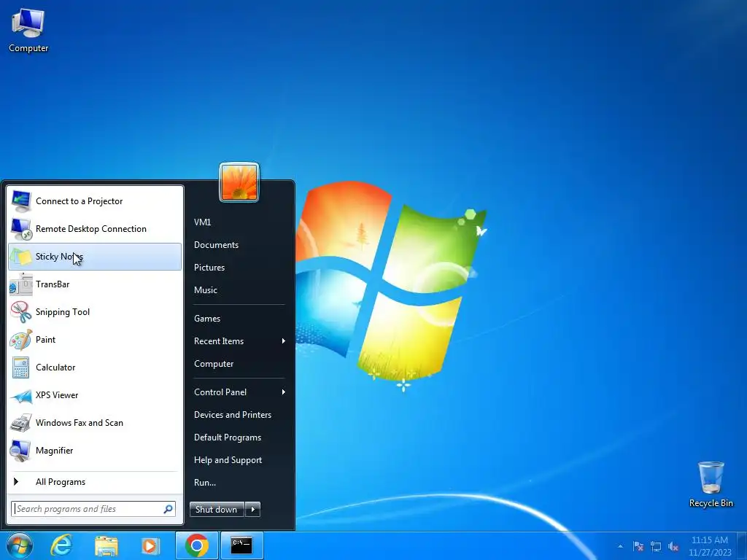Open Windows Explorer folder in taskbar
The image size is (747, 560).
point(107,545)
